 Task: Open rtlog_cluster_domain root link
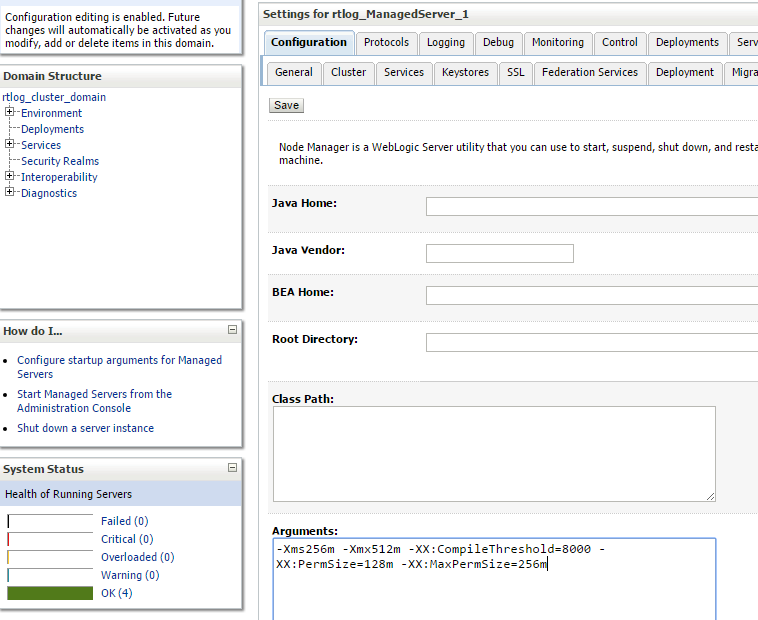pyautogui.click(x=54, y=97)
